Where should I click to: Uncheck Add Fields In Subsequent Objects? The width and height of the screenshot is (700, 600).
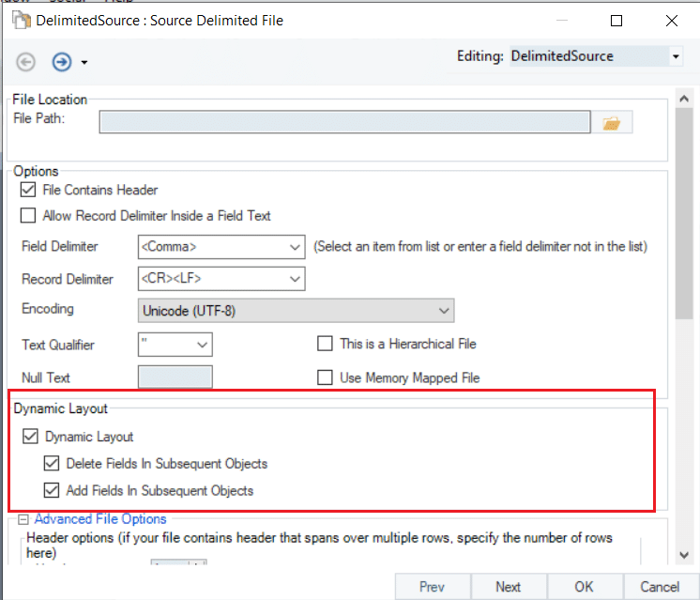[53, 490]
